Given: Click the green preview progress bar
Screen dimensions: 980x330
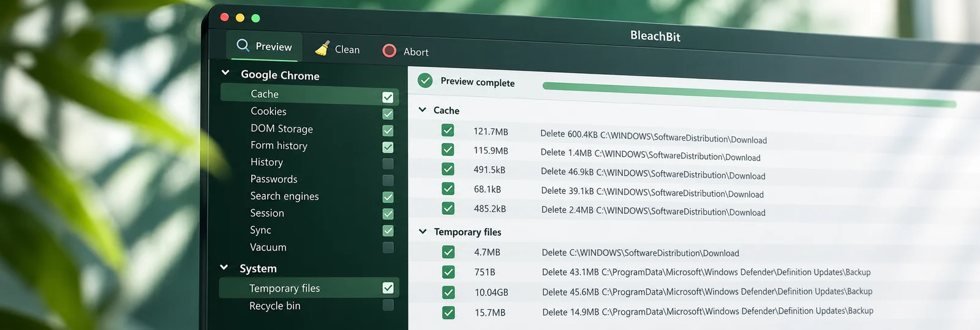Looking at the screenshot, I should 749,94.
